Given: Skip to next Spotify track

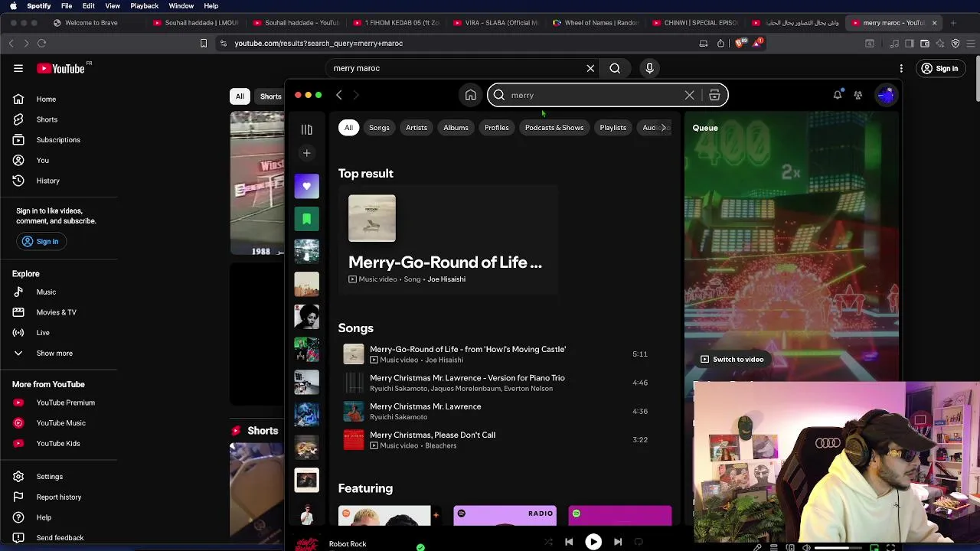Looking at the screenshot, I should click(618, 542).
